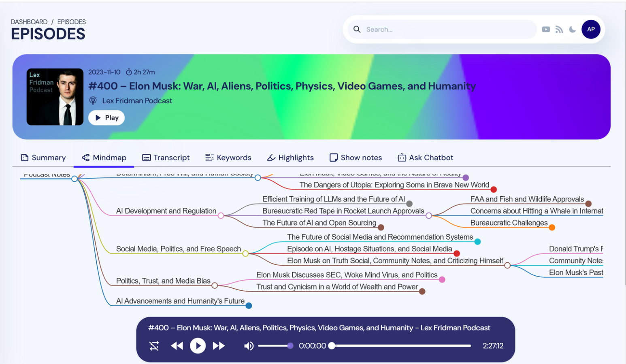
Task: Expand the Dangers of Utopia red dot
Action: [494, 189]
